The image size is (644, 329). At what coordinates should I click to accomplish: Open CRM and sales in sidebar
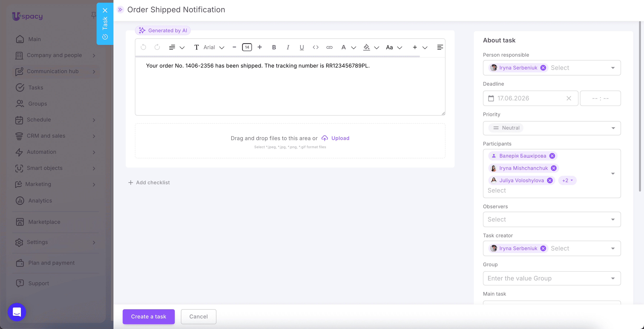[56, 136]
